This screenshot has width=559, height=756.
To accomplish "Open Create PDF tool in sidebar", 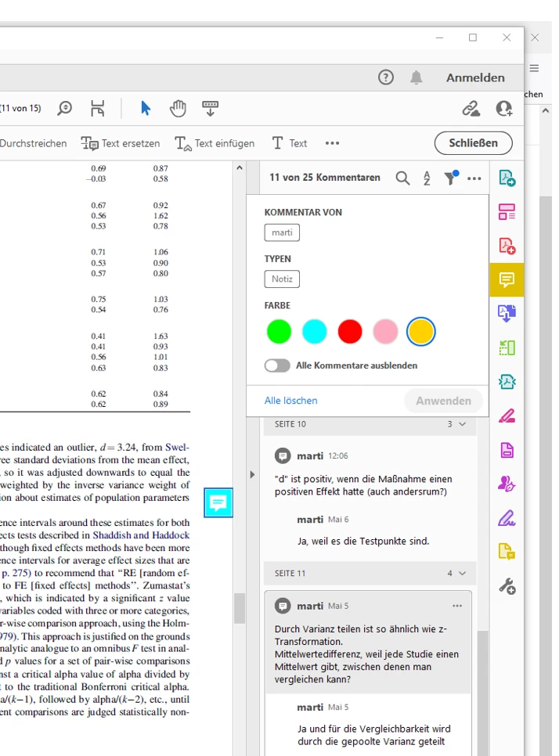I will [x=507, y=246].
